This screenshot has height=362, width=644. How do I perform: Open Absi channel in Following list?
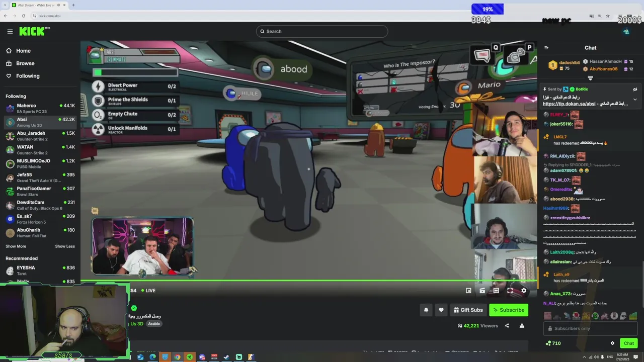(x=40, y=122)
